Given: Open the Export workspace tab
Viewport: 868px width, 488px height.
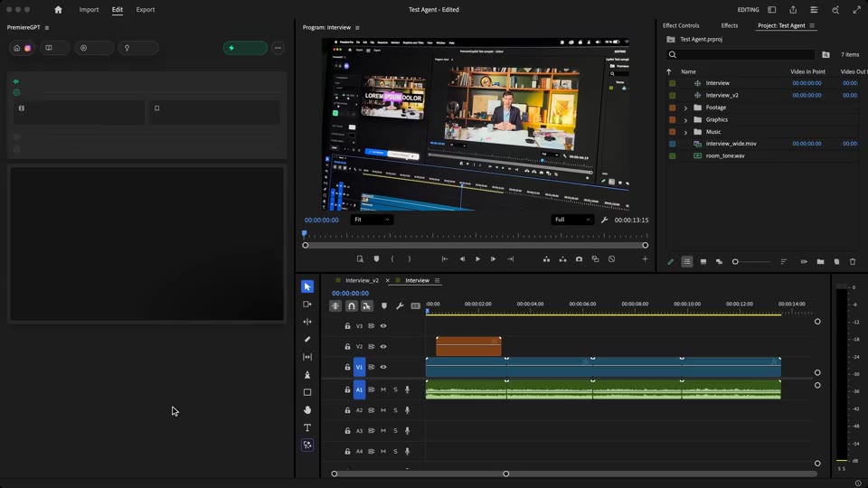Looking at the screenshot, I should coord(146,9).
